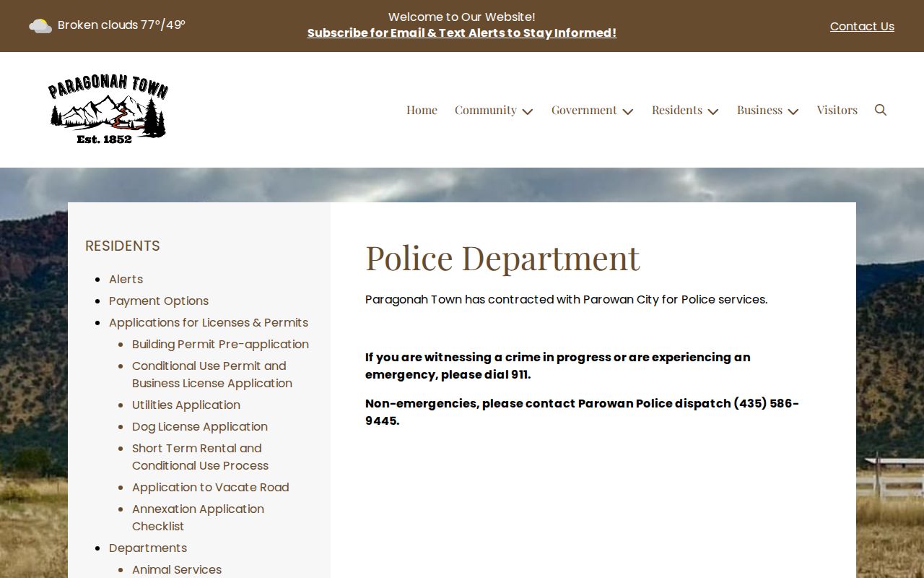The height and width of the screenshot is (578, 924).
Task: Click the search magnifier icon
Action: (881, 110)
